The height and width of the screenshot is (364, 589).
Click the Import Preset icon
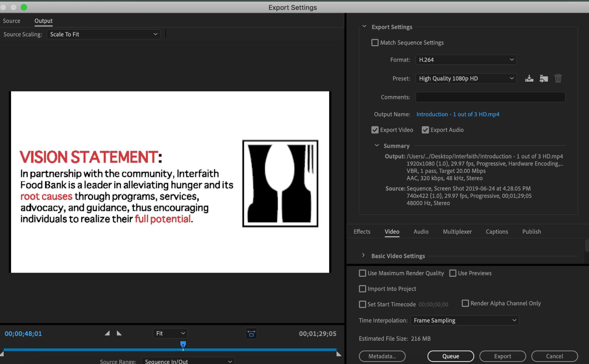(543, 79)
